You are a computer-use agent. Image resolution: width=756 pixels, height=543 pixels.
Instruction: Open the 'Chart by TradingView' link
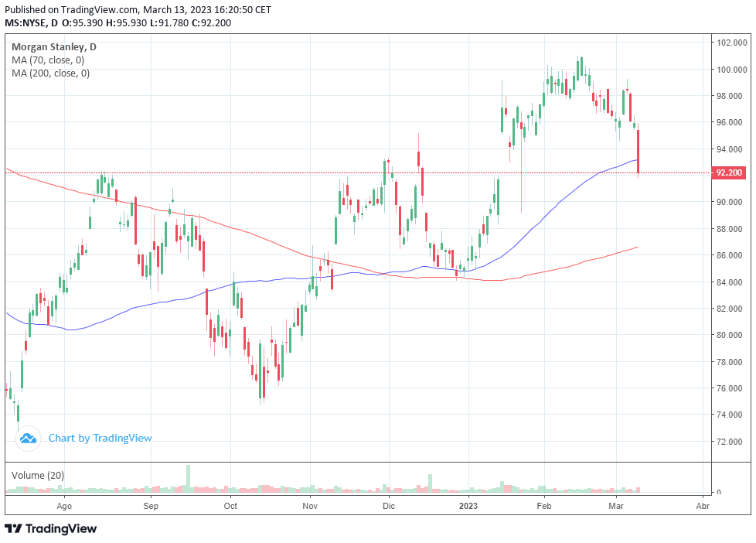100,439
